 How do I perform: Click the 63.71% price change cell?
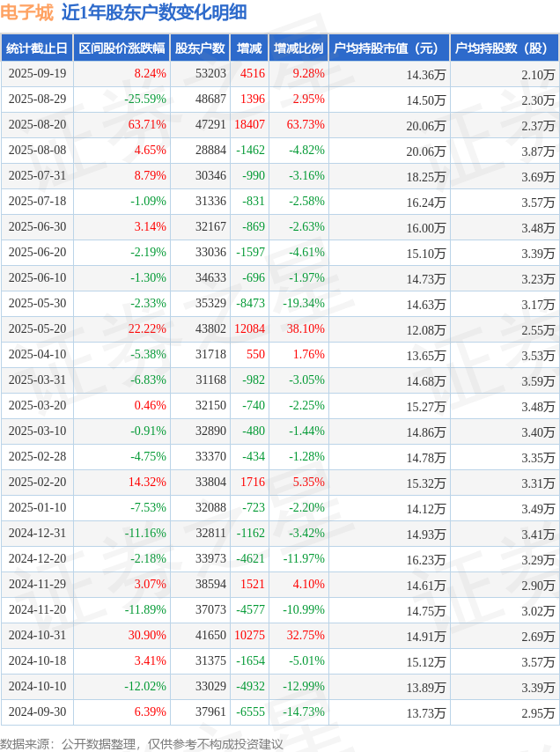coord(147,125)
